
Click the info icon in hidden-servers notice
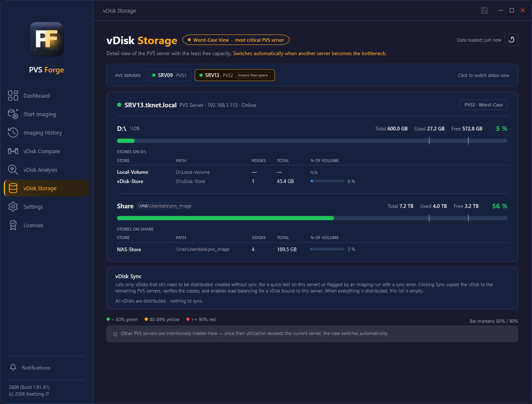click(115, 334)
